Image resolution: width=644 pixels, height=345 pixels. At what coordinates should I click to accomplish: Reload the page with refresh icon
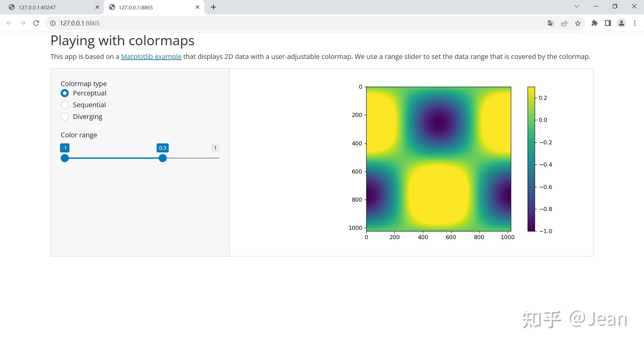[36, 23]
